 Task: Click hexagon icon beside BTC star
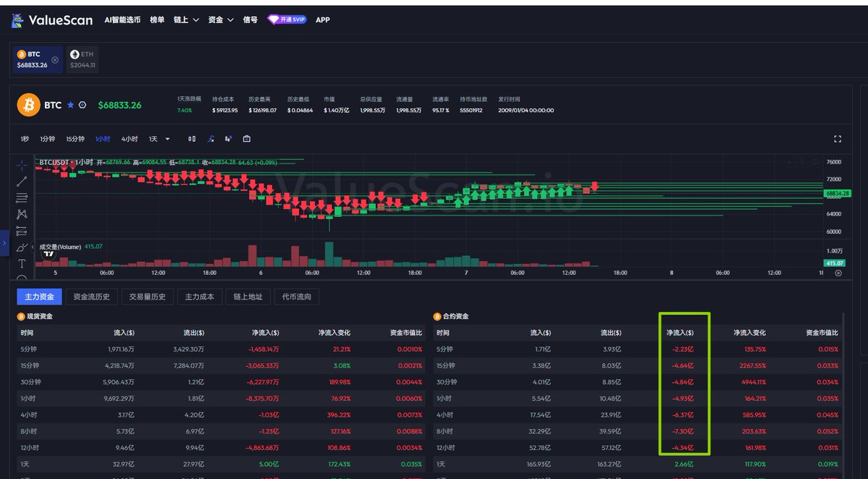point(83,104)
